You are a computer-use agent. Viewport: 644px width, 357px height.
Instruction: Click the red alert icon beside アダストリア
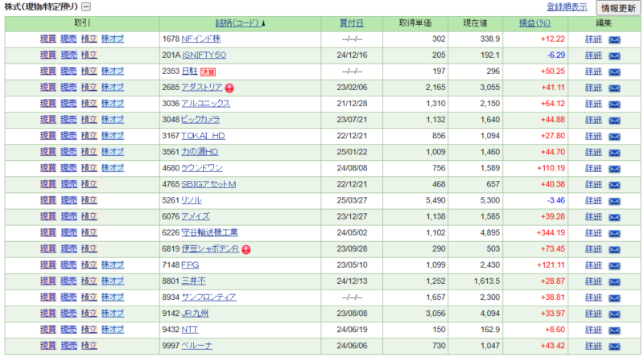click(229, 88)
